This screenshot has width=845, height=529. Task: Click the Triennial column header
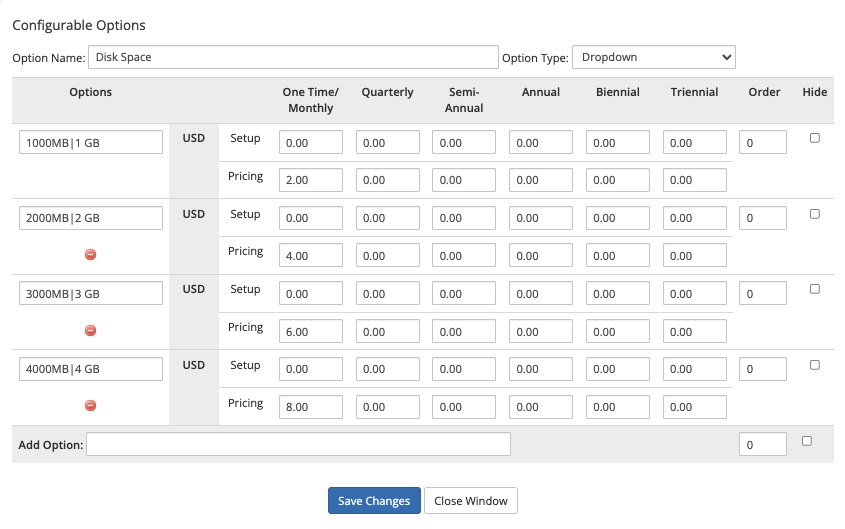pyautogui.click(x=694, y=92)
